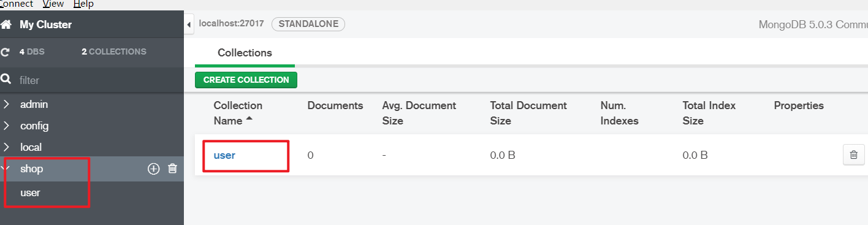This screenshot has width=868, height=225.
Task: Expand the local database
Action: coord(6,148)
